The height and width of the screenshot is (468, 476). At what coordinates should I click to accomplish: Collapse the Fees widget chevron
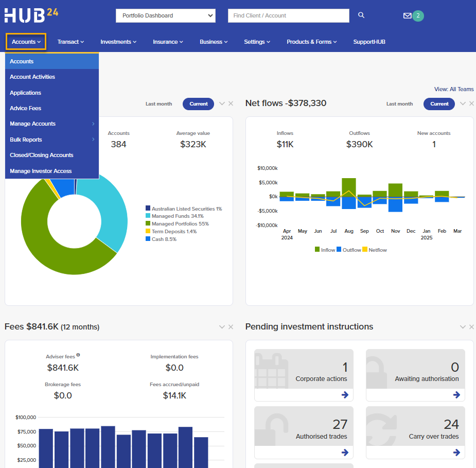222,327
